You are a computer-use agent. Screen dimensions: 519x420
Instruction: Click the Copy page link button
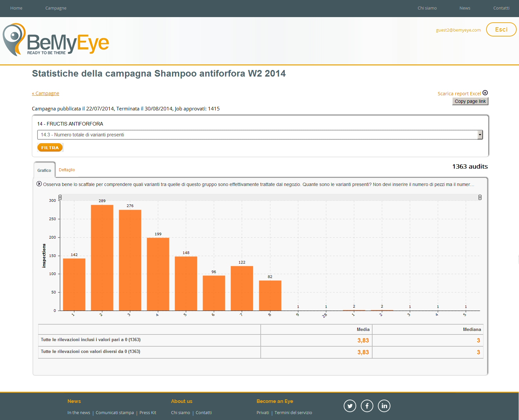[470, 101]
